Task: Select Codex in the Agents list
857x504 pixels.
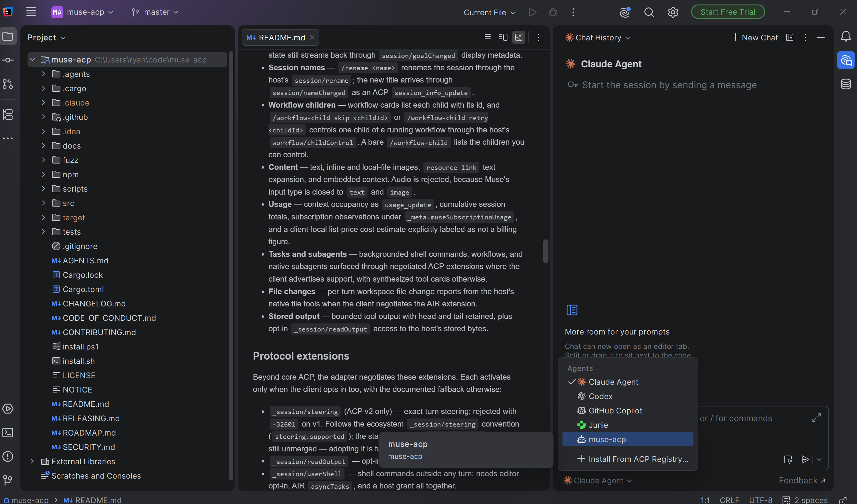Action: coord(628,396)
